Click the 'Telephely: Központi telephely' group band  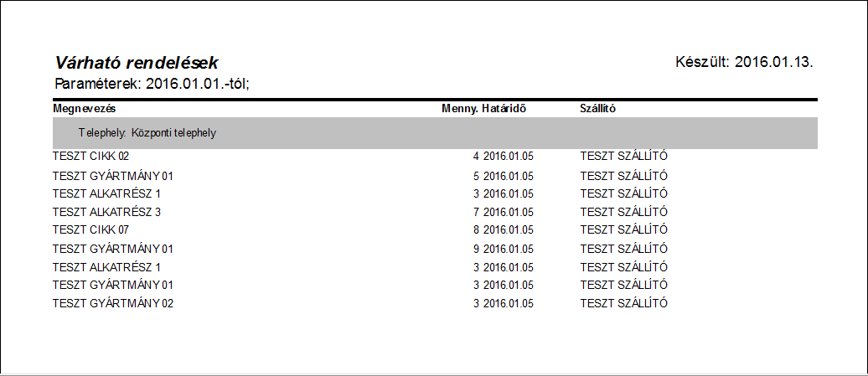[x=147, y=134]
